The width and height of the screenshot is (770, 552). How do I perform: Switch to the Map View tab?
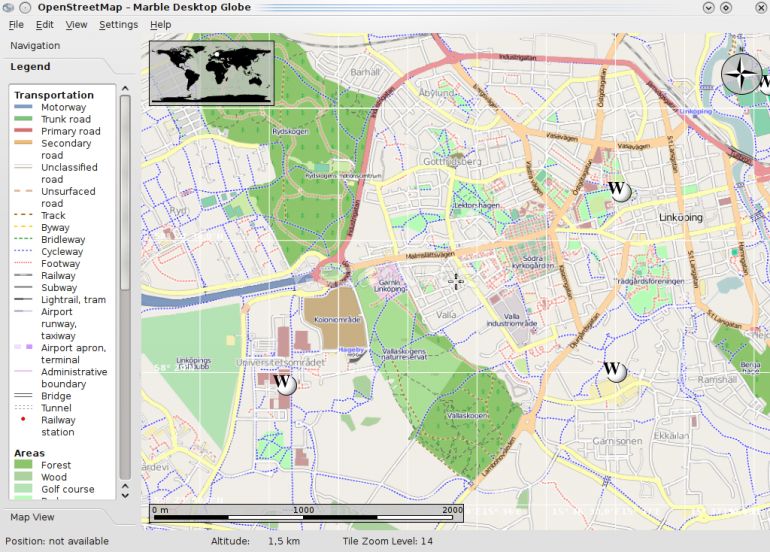coord(32,517)
